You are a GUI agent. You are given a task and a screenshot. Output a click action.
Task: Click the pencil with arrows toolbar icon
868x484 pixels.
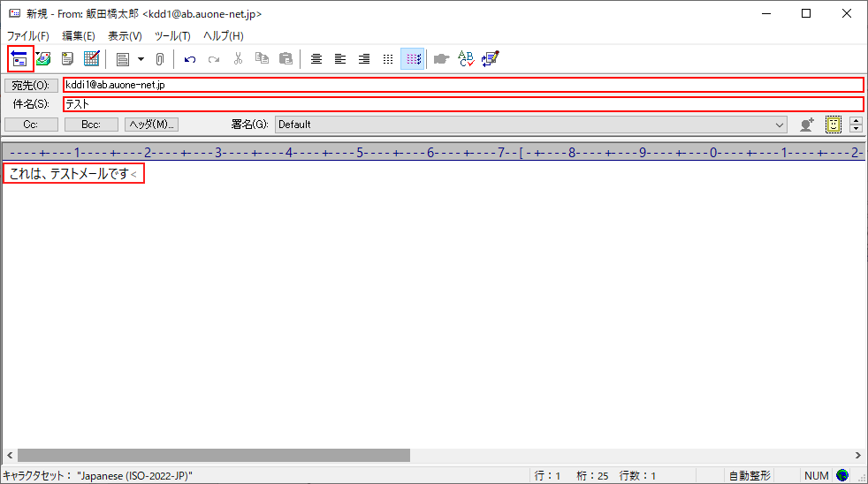click(490, 58)
